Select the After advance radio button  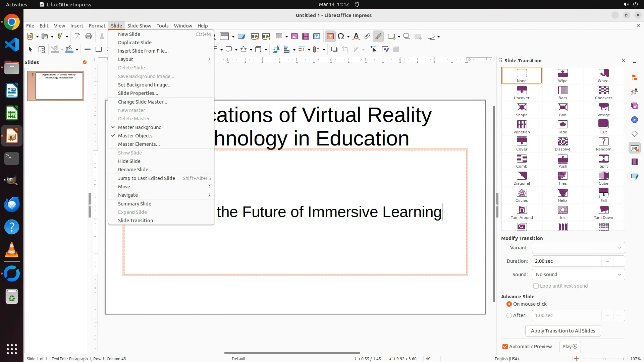point(509,315)
